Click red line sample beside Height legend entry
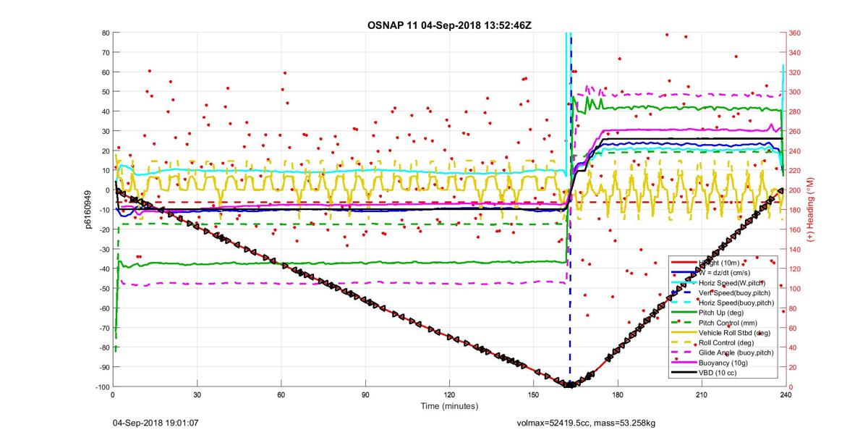868x435 pixels. tap(684, 263)
